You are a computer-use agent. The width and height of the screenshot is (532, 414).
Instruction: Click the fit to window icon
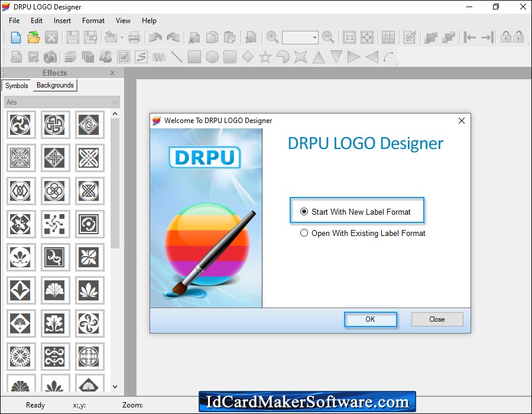(366, 37)
